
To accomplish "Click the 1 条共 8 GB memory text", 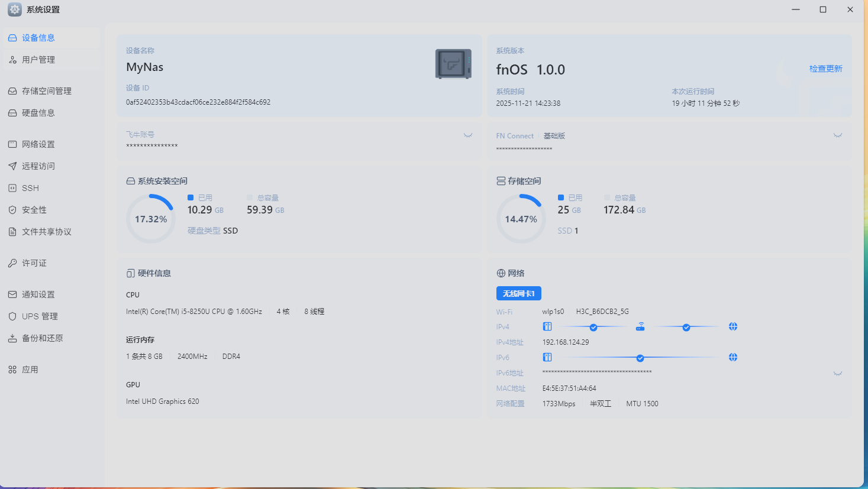I will tap(144, 357).
